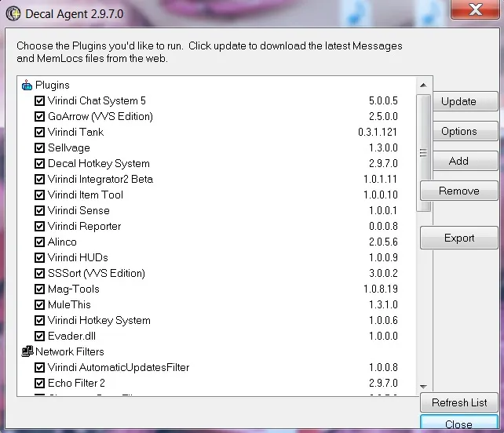
Task: Select the Decal Hotkey System row
Action: click(x=98, y=163)
